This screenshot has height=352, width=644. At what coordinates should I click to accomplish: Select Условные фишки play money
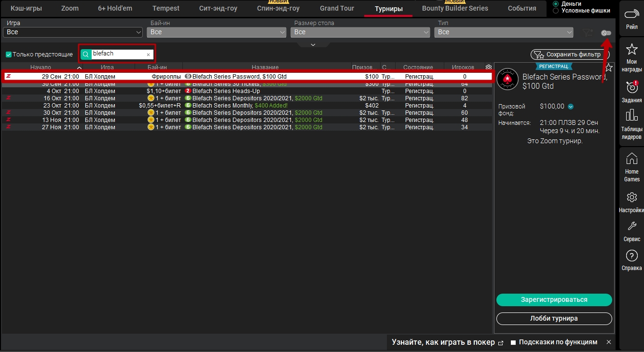coord(556,11)
